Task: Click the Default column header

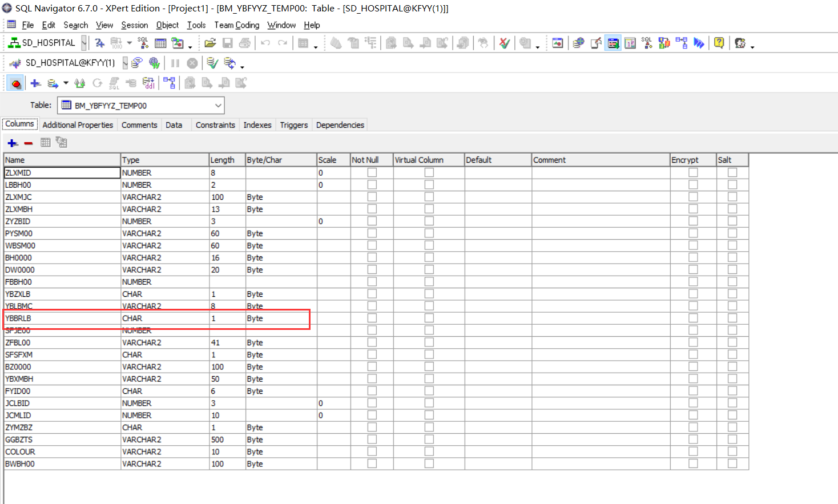Action: [498, 160]
